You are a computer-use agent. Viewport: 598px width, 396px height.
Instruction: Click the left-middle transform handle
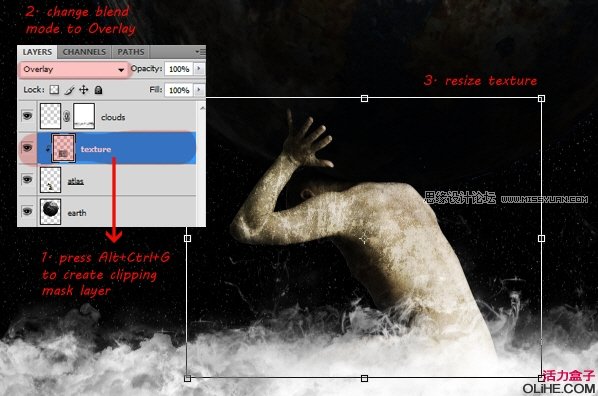click(x=187, y=238)
